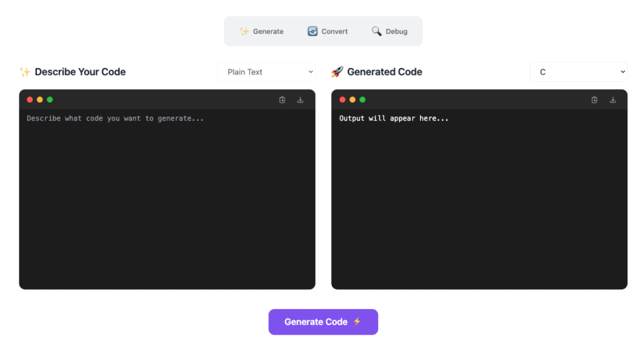The width and height of the screenshot is (644, 362).
Task: Click the sparkle icon beside Describe Your Code
Action: (25, 72)
